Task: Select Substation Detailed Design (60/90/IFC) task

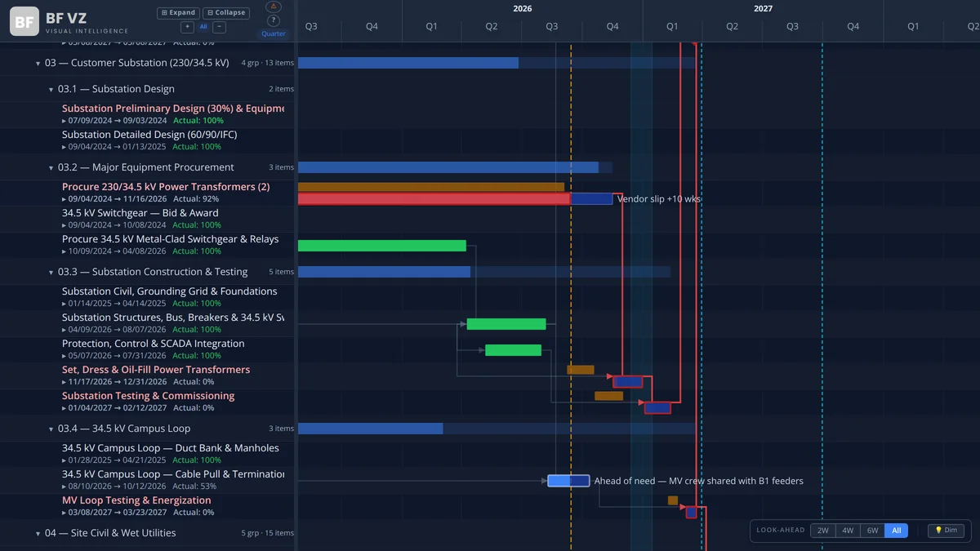Action: pyautogui.click(x=149, y=135)
